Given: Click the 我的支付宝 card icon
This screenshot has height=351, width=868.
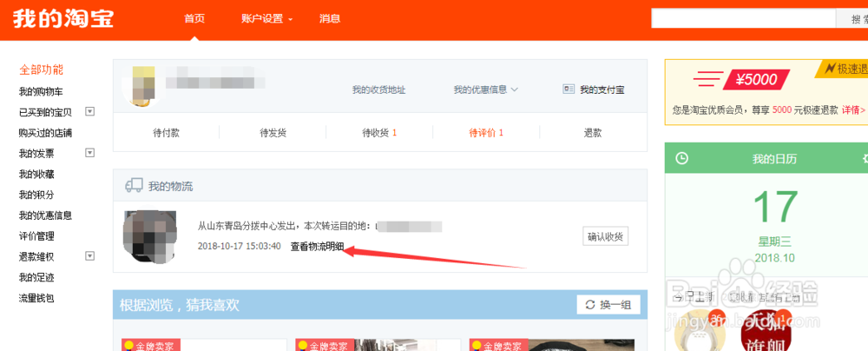Looking at the screenshot, I should click(x=569, y=89).
